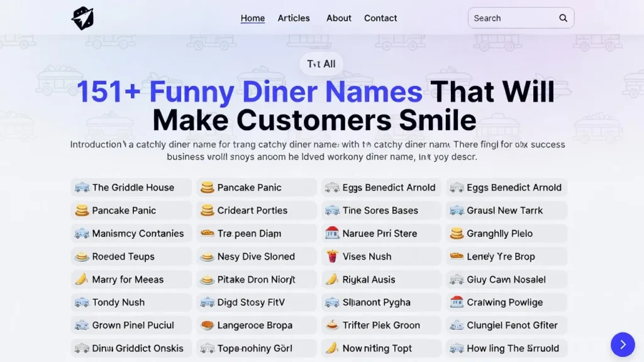Select the Eggs Benedict Arnold name card
Image resolution: width=644 pixels, height=362 pixels.
click(381, 187)
